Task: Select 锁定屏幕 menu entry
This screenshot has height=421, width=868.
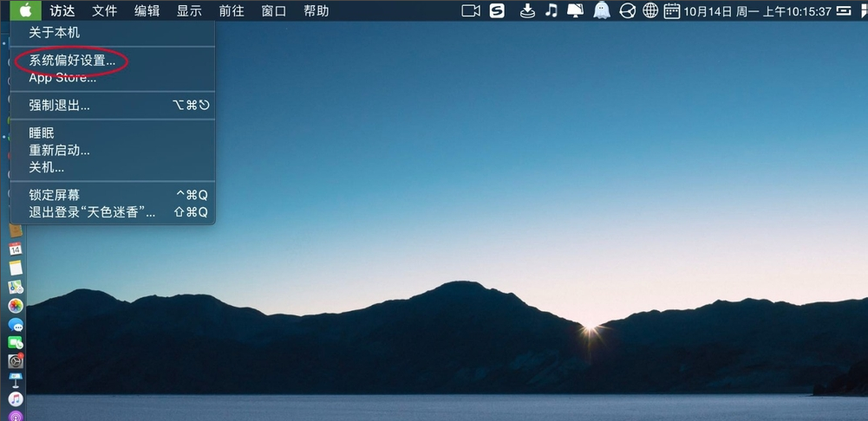Action: click(x=113, y=195)
